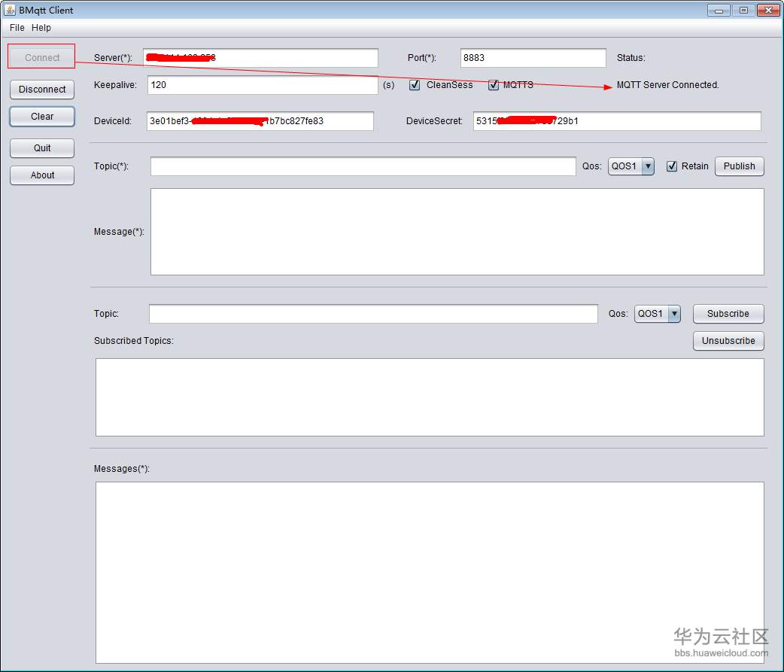Close the BMqtt Client window
This screenshot has width=784, height=672.
point(768,10)
